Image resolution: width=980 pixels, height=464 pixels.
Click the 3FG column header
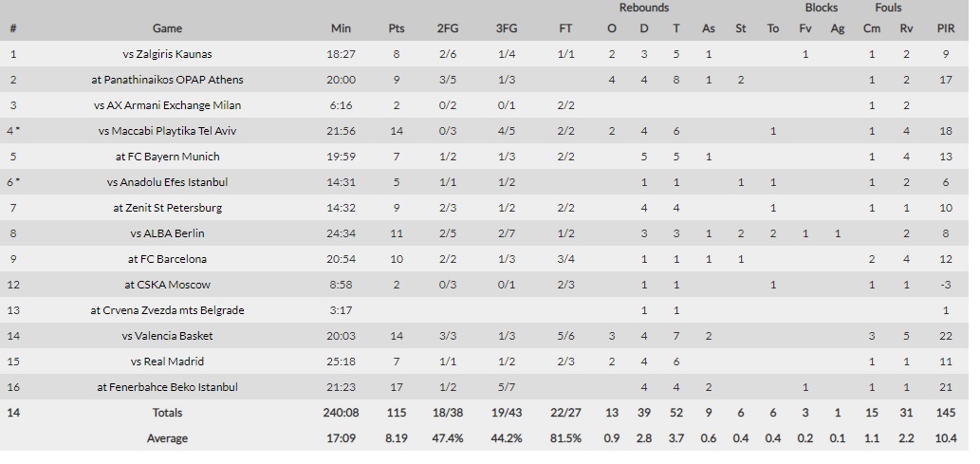tap(507, 28)
